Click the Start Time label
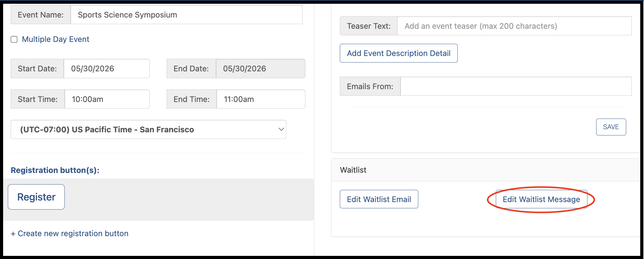 (x=38, y=99)
